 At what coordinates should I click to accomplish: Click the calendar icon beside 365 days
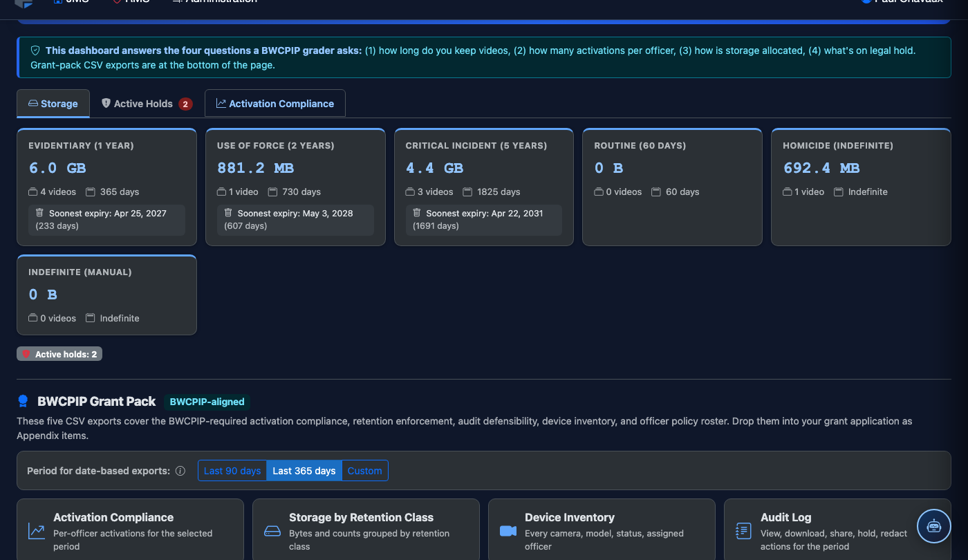[91, 192]
